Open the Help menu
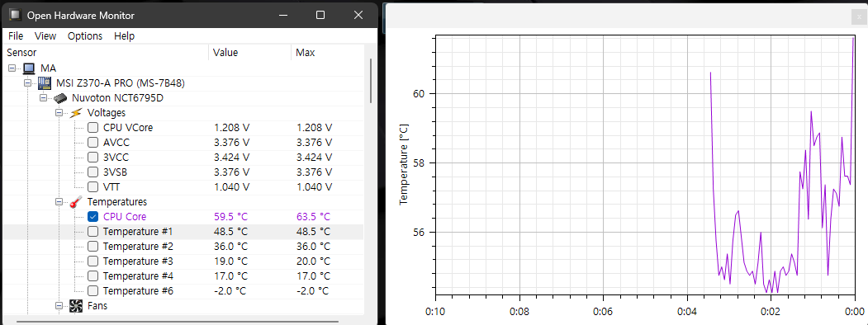The image size is (868, 325). [124, 36]
